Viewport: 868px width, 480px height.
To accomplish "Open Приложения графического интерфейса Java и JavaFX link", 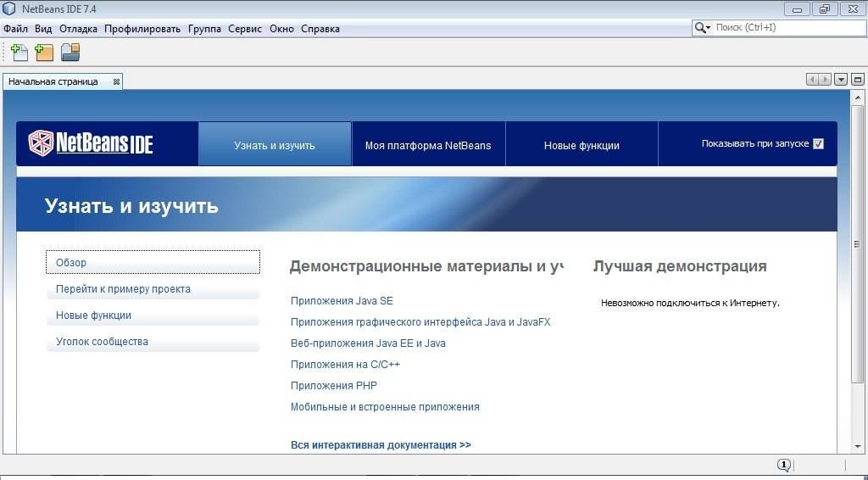I will point(420,321).
